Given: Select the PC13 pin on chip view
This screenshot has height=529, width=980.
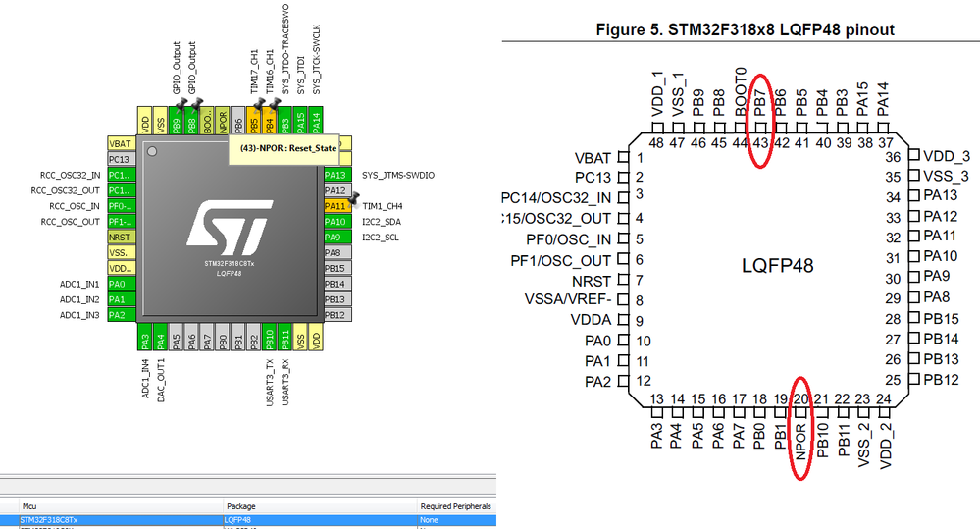Looking at the screenshot, I should [122, 159].
